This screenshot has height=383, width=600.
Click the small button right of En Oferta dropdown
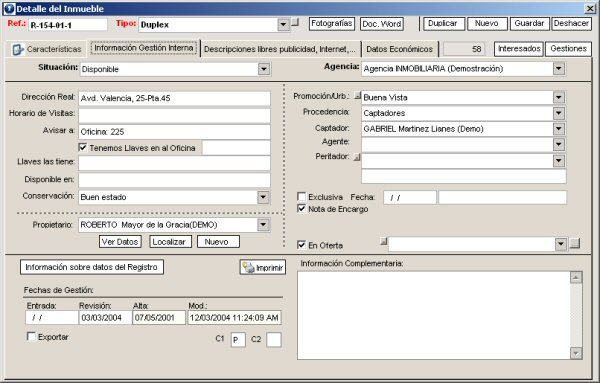tap(575, 243)
